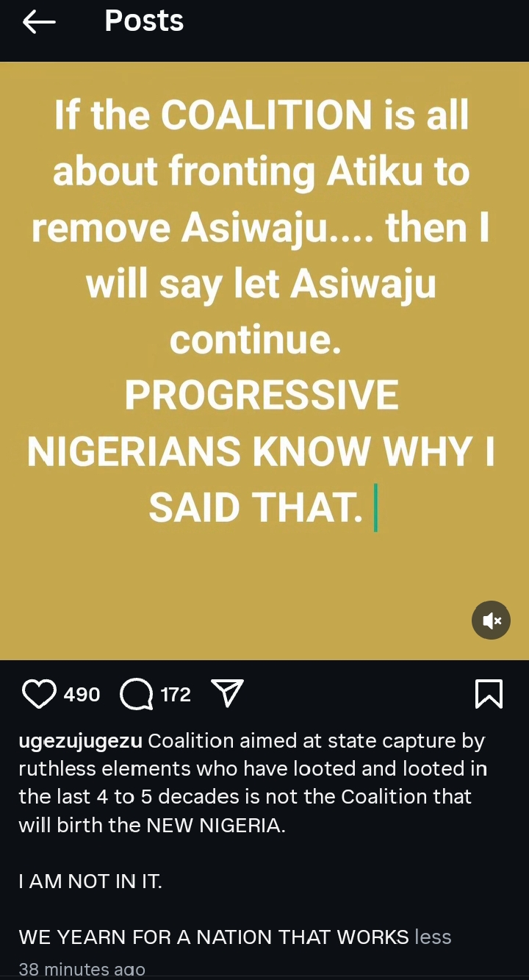Tap the caption line I AM NOT IN IT

tap(90, 881)
